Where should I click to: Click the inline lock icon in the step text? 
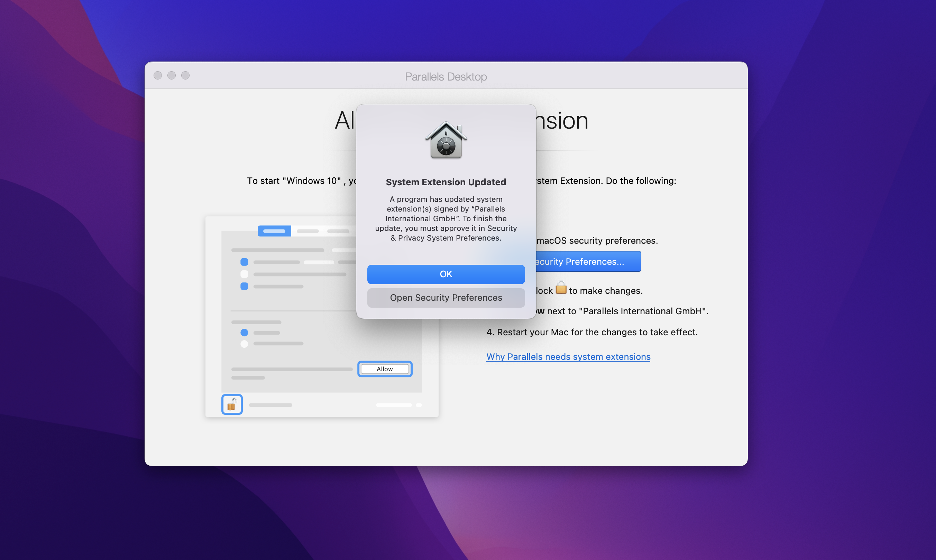561,288
